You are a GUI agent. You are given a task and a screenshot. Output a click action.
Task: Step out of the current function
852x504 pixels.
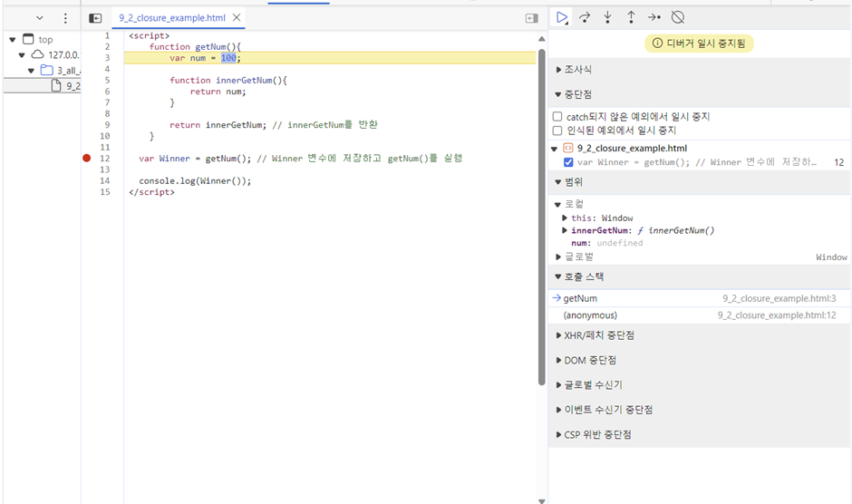[x=631, y=17]
